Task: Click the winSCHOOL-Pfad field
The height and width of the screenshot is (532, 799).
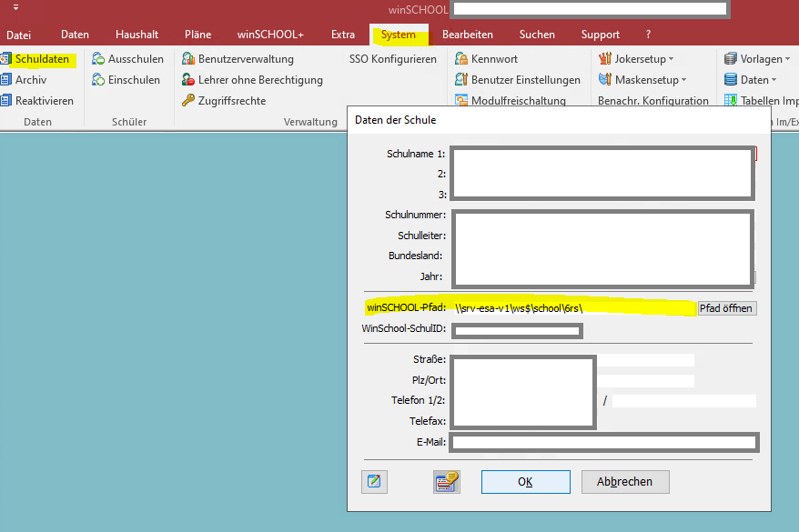Action: (574, 308)
